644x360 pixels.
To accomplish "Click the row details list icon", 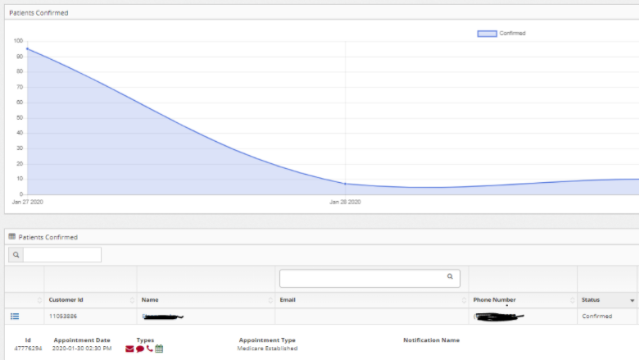I will pos(15,316).
